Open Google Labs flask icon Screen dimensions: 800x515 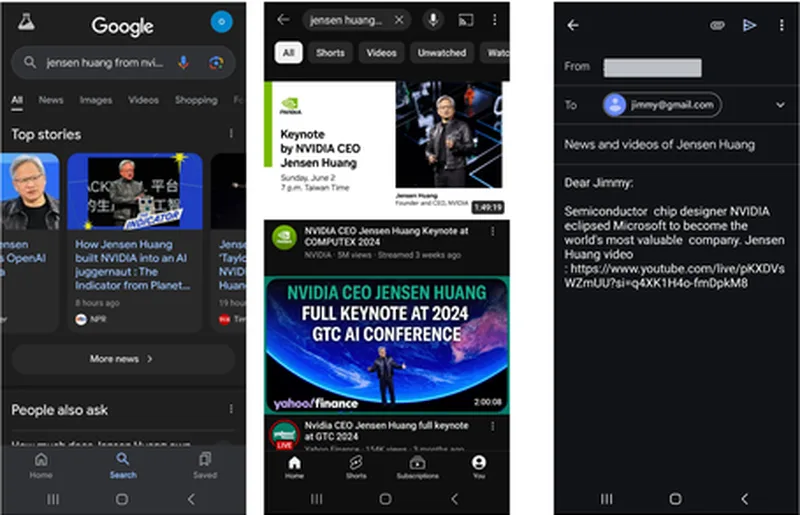click(26, 22)
